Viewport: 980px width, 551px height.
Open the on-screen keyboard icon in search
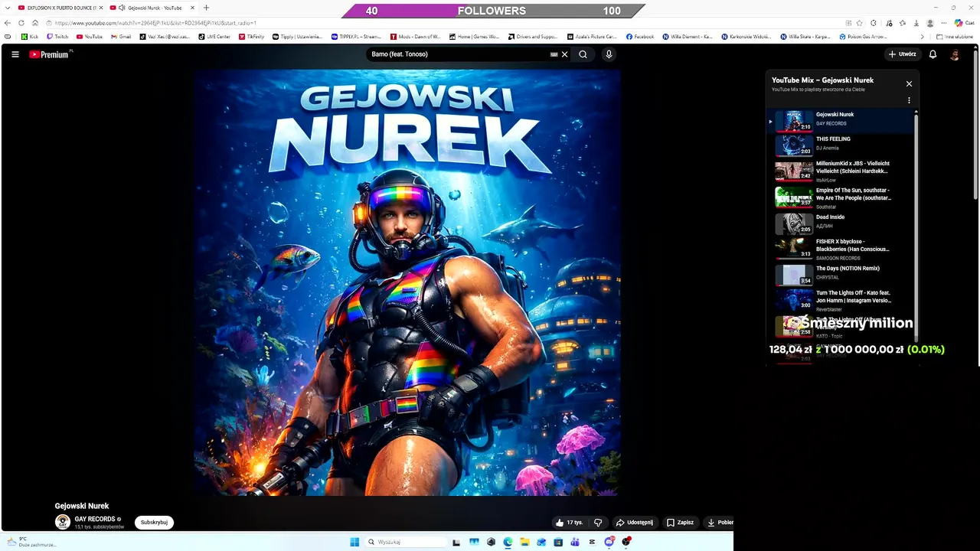pyautogui.click(x=554, y=54)
